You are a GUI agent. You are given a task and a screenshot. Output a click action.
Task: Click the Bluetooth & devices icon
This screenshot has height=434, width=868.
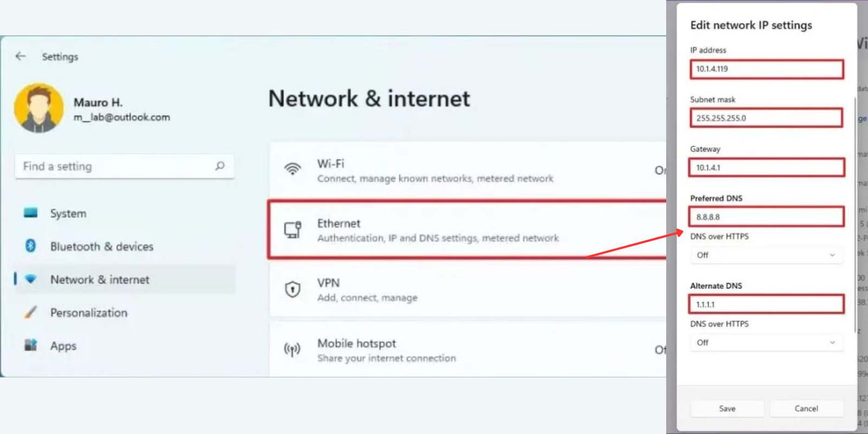pos(31,246)
